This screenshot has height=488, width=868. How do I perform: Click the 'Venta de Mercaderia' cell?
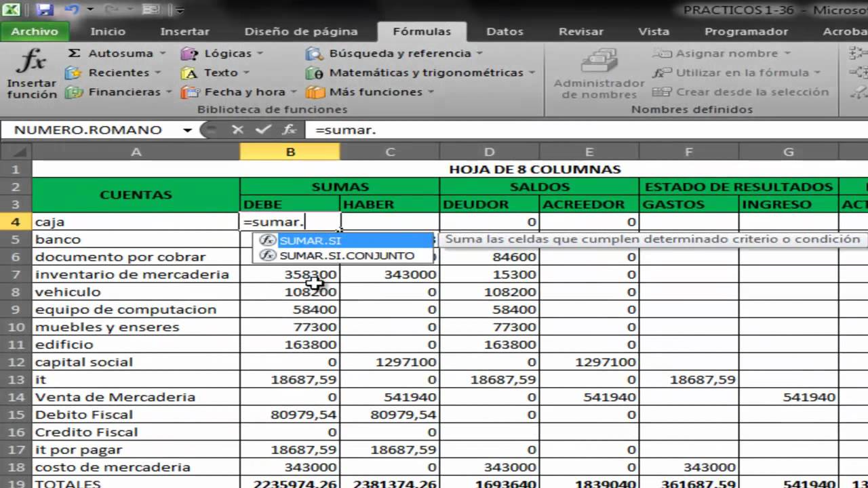136,397
